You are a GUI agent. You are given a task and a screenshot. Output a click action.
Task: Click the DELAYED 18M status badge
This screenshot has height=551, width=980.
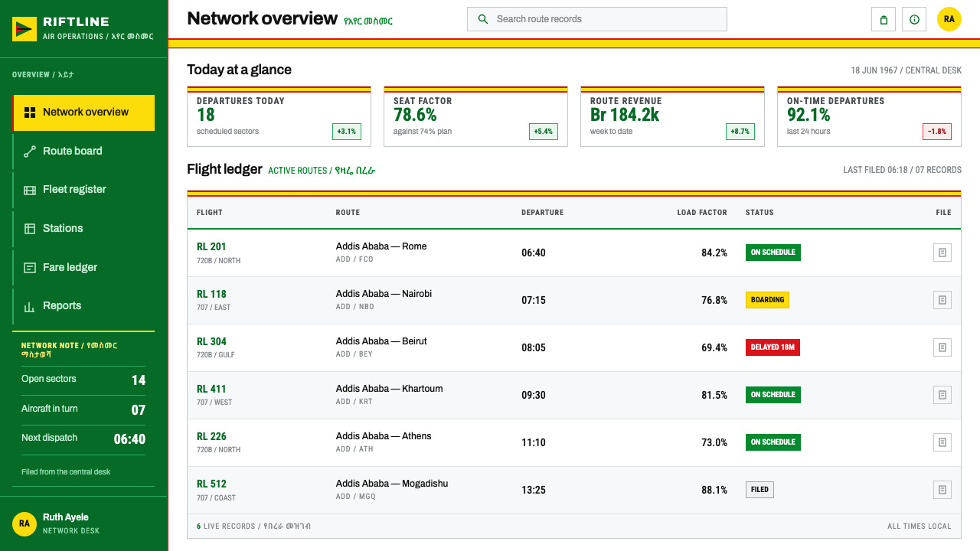tap(773, 347)
